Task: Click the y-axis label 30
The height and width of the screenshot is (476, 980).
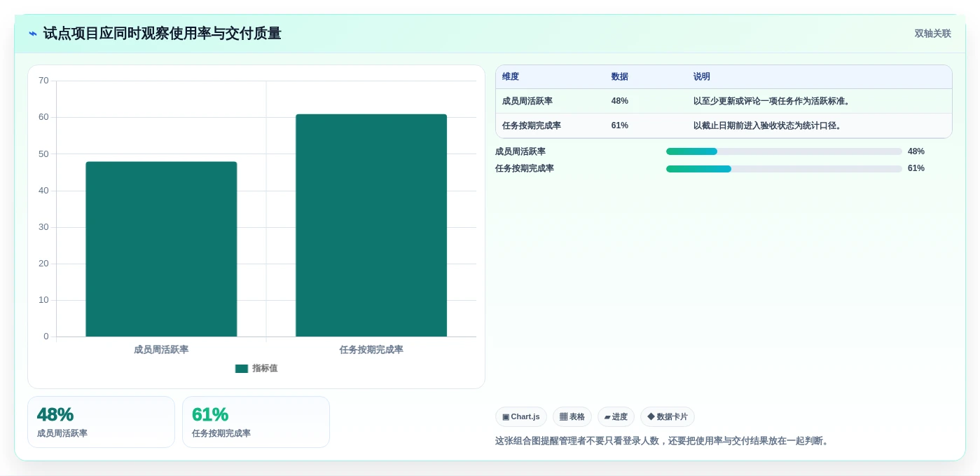Action: tap(43, 227)
